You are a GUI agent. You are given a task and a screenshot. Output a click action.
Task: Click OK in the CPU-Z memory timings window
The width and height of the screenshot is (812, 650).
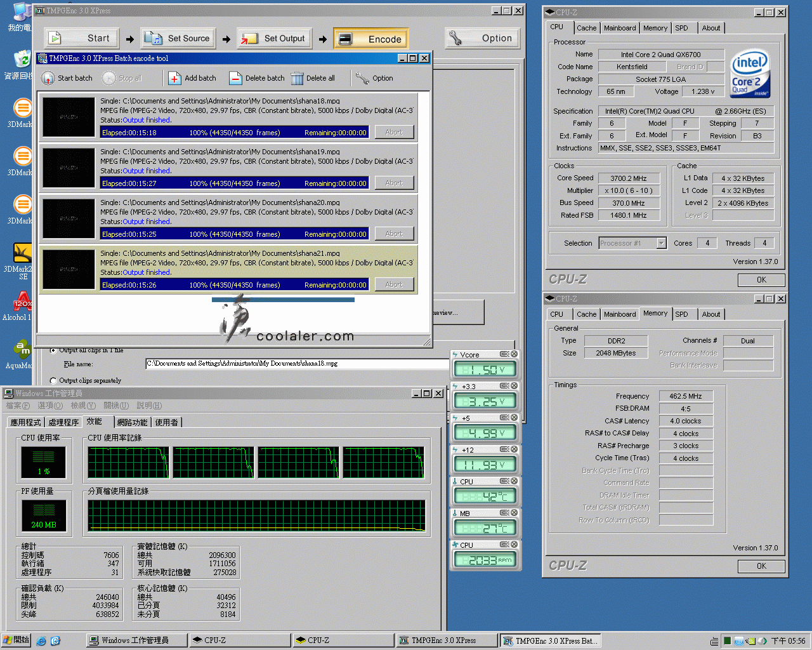click(761, 566)
